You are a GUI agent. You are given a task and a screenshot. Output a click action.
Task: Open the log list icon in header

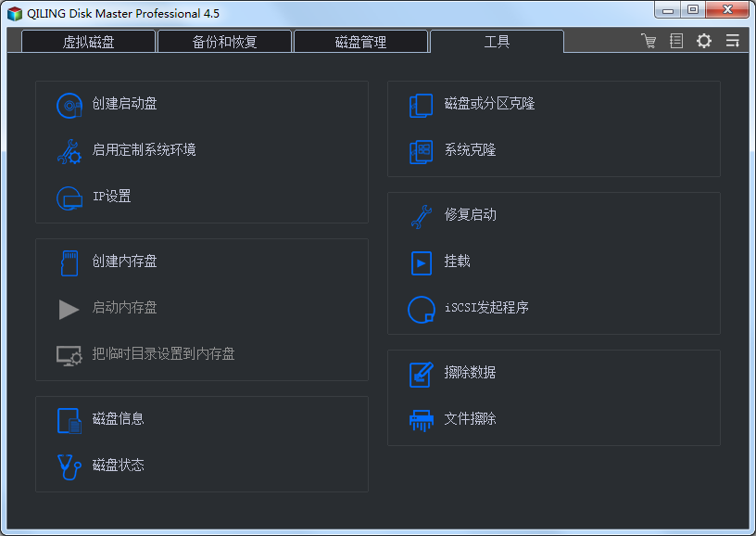click(x=676, y=41)
